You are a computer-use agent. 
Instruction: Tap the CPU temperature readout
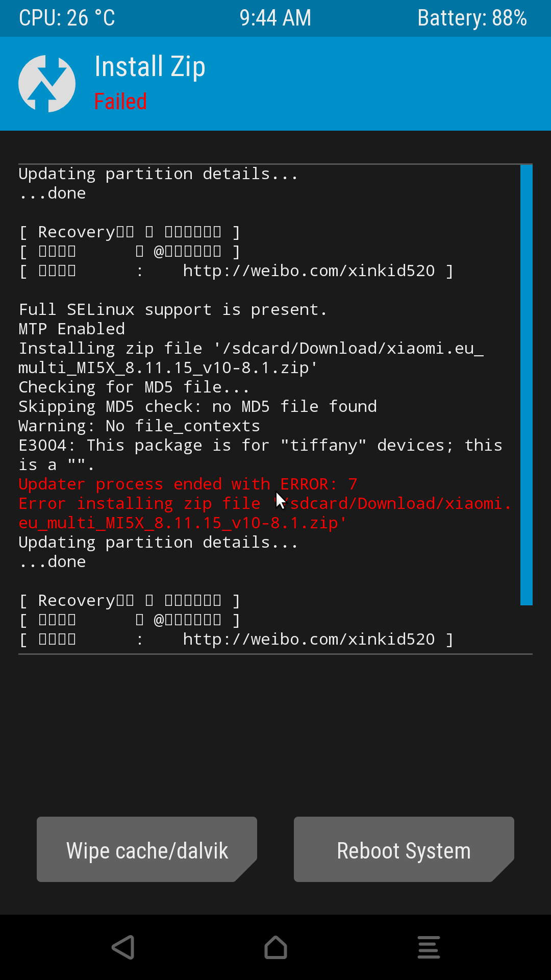coord(67,18)
